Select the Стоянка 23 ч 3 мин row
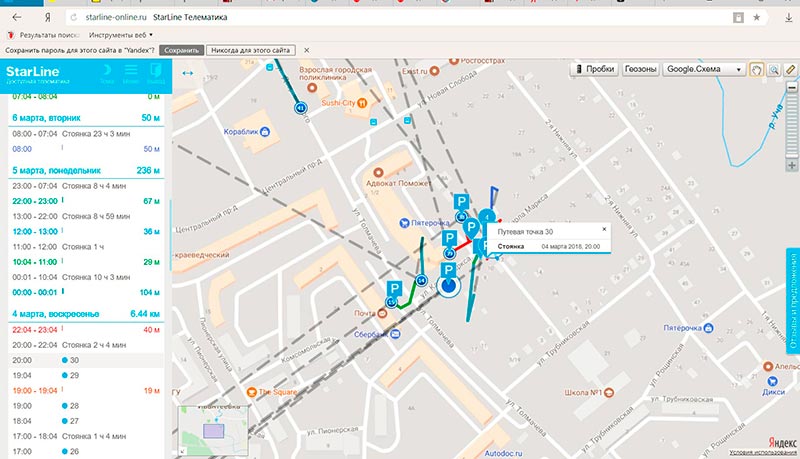800x459 pixels. [86, 134]
